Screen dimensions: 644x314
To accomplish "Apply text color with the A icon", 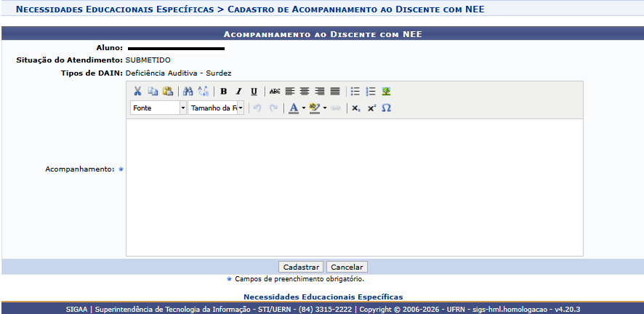I will (293, 108).
